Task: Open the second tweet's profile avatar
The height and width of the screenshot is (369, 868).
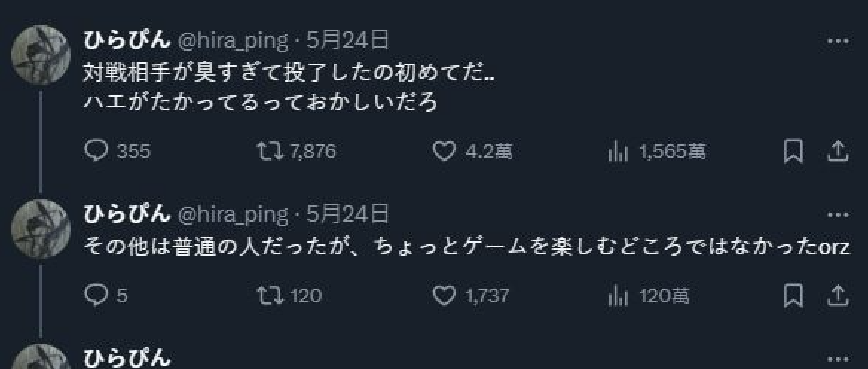Action: [x=41, y=229]
